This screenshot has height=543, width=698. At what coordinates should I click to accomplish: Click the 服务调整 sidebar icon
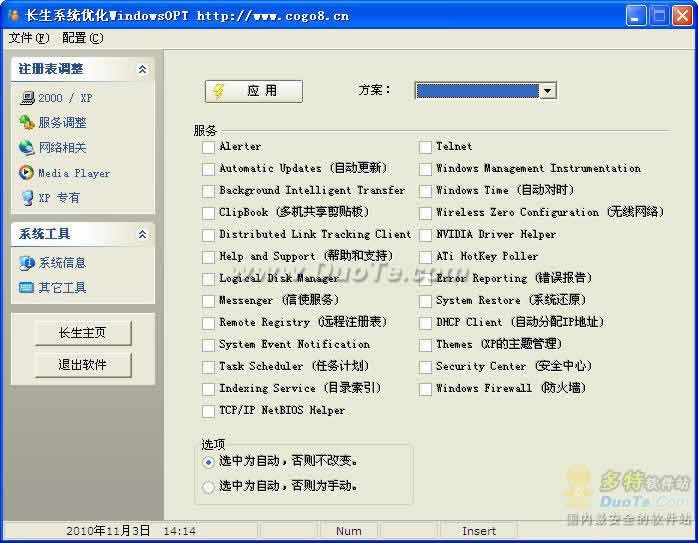click(x=27, y=122)
